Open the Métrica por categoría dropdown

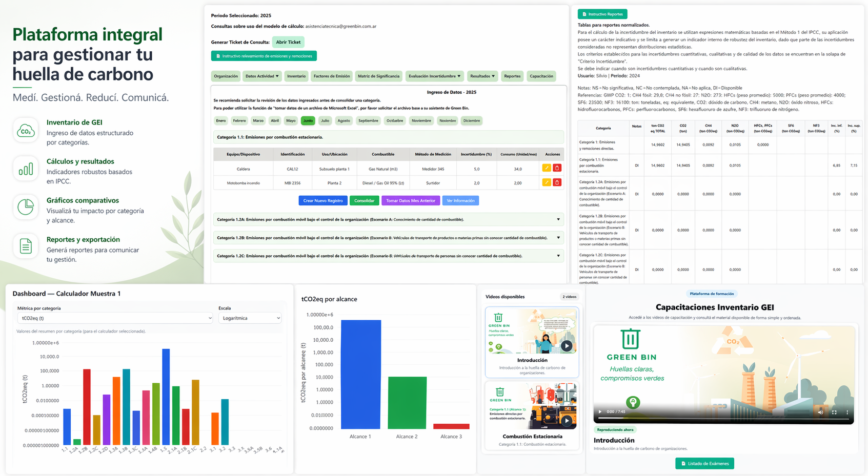click(115, 318)
